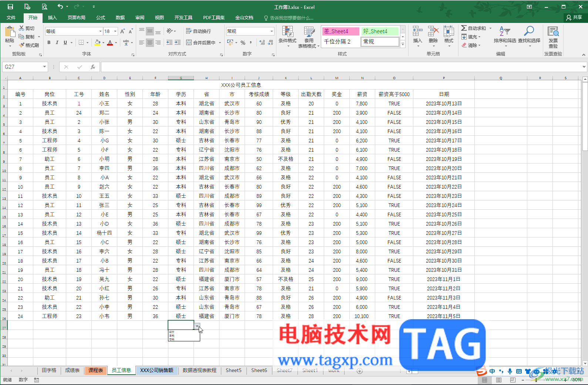The height and width of the screenshot is (385, 588).
Task: Click the Name Box showing G27
Action: (x=24, y=67)
